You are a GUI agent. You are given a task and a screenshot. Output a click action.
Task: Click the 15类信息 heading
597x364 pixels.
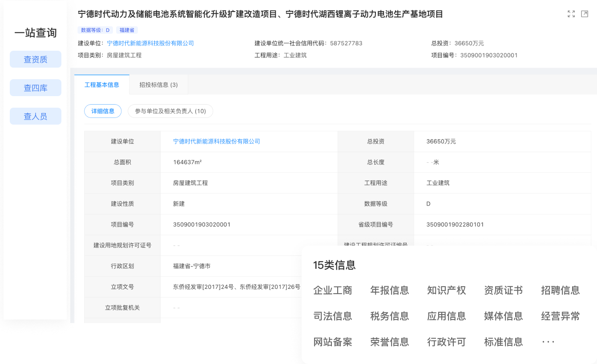(335, 265)
